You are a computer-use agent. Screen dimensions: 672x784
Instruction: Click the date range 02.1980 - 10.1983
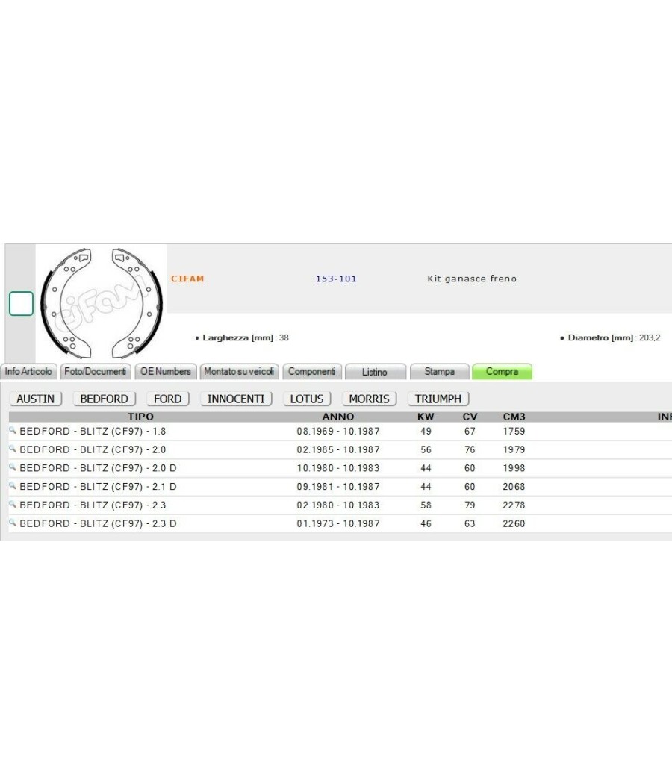click(x=338, y=505)
